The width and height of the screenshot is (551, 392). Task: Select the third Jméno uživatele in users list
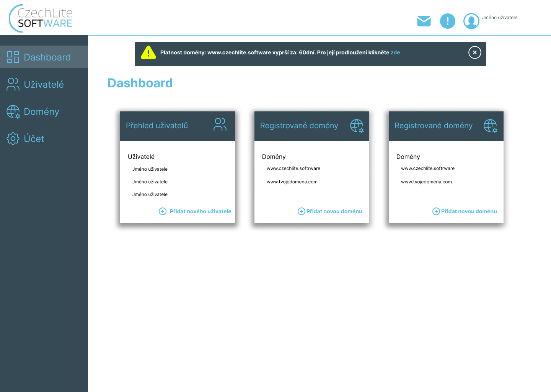(x=150, y=194)
